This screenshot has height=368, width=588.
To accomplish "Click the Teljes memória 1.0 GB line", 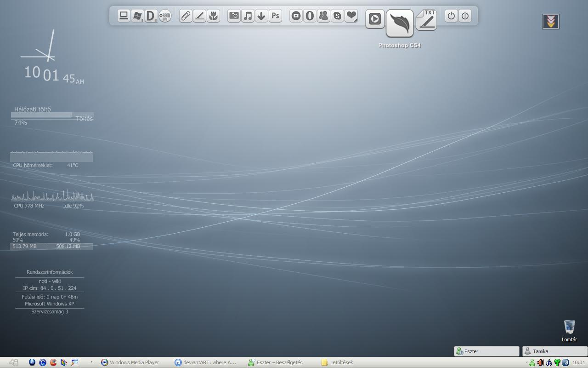I will 46,234.
